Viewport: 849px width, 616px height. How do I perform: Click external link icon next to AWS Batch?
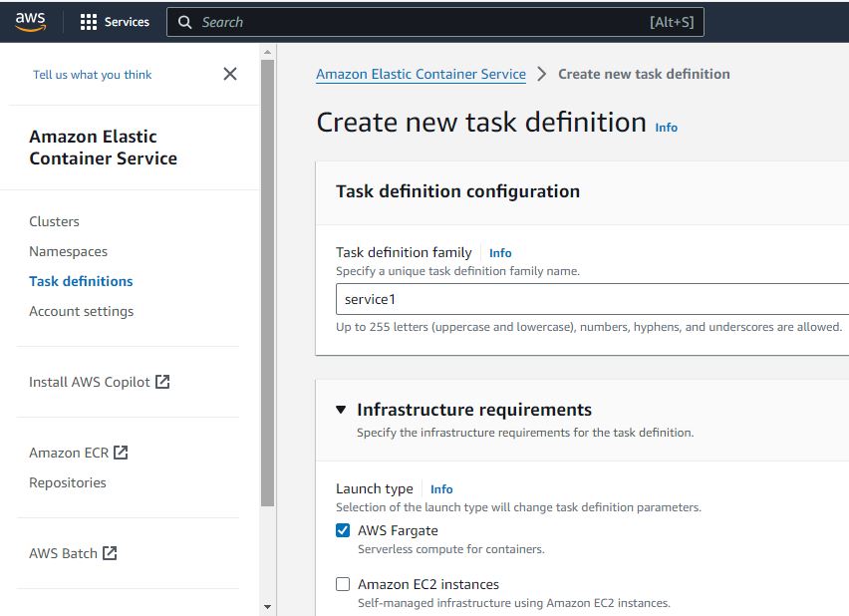(x=110, y=553)
